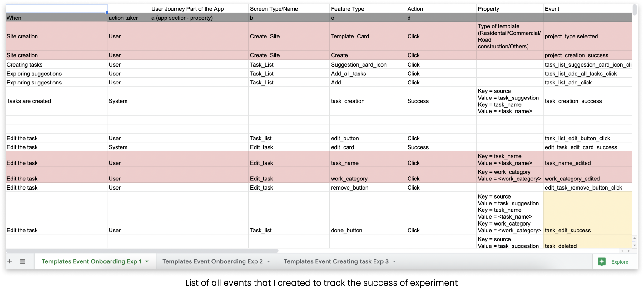Select the empty highlighted top-left cell
644x289 pixels.
coord(56,9)
